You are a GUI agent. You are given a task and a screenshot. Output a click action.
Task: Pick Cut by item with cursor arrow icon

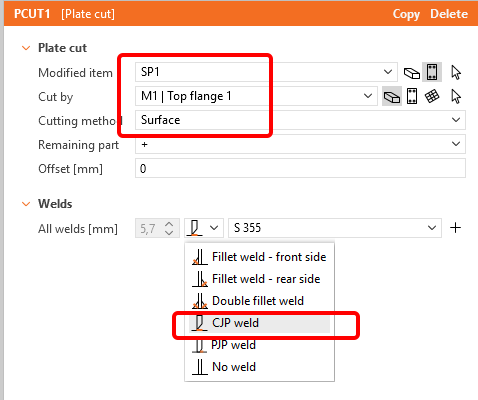456,97
